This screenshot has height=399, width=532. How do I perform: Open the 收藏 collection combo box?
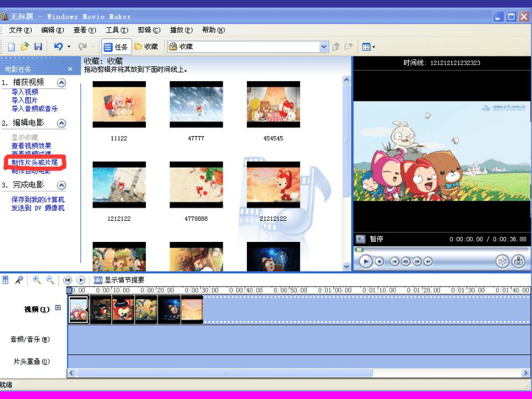click(248, 47)
